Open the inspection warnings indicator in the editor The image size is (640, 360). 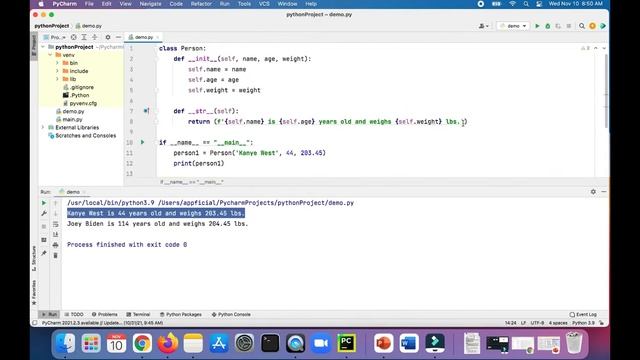585,48
